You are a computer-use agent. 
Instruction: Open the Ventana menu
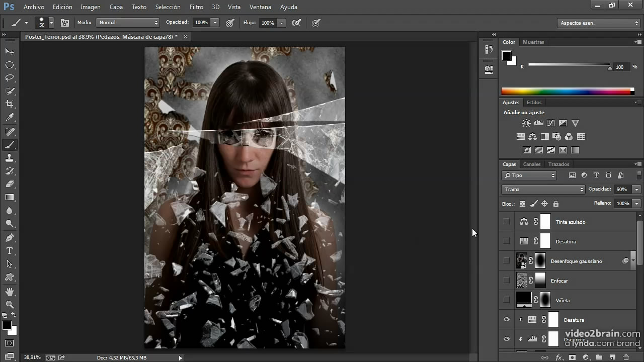(x=260, y=7)
